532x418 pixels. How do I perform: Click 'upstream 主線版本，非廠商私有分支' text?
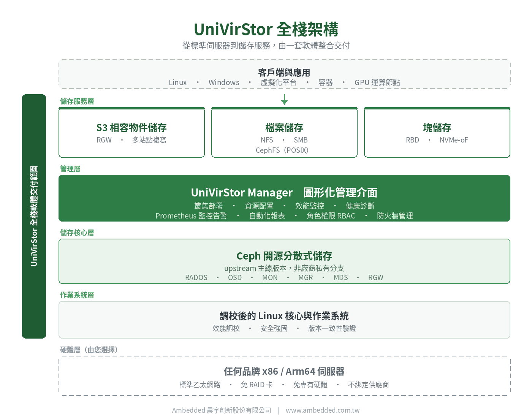coord(284,268)
